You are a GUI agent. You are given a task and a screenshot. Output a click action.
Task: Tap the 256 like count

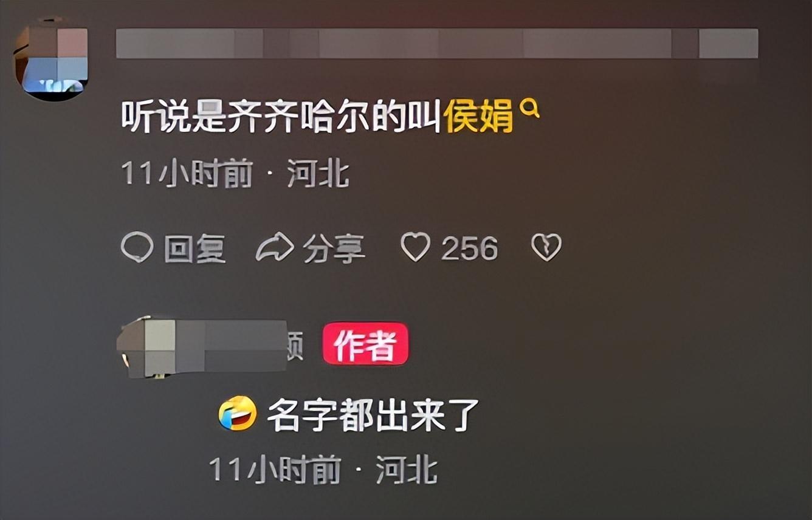coord(469,248)
